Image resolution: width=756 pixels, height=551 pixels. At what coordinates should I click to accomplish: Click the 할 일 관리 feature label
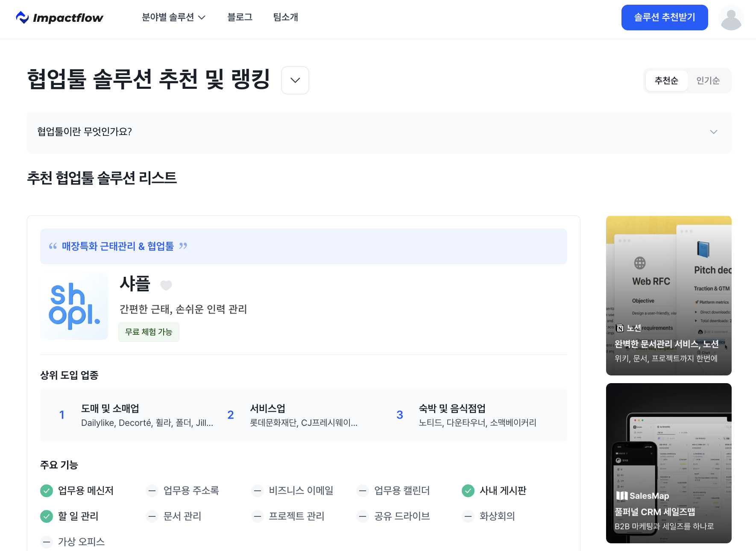coord(78,516)
